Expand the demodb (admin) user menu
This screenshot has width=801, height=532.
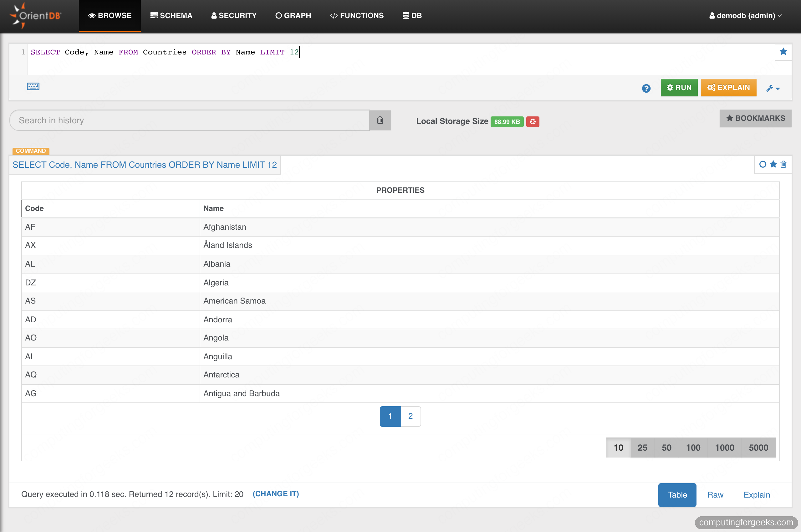coord(745,16)
